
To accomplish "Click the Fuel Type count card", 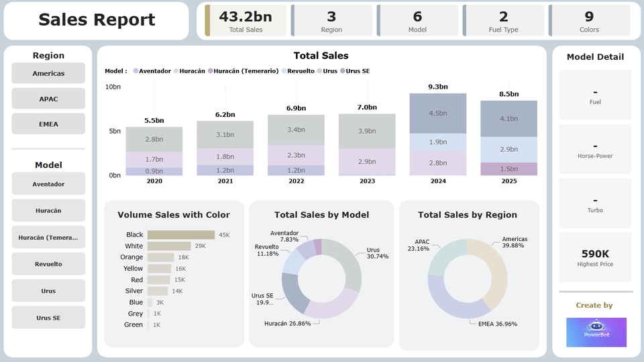I will click(504, 21).
